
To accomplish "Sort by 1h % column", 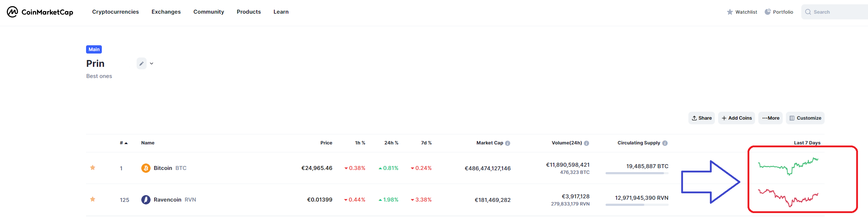I will tap(360, 143).
